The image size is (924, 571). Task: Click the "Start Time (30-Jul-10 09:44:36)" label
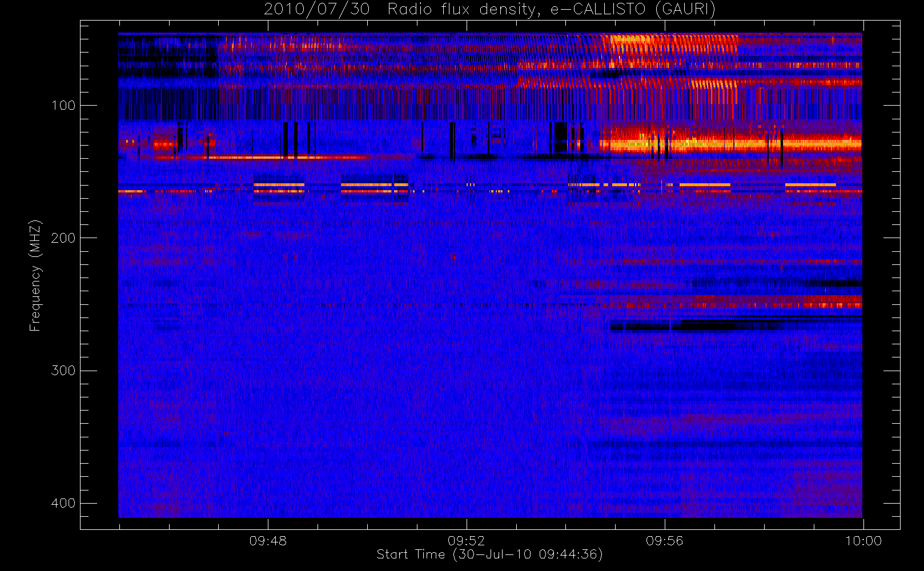point(489,554)
